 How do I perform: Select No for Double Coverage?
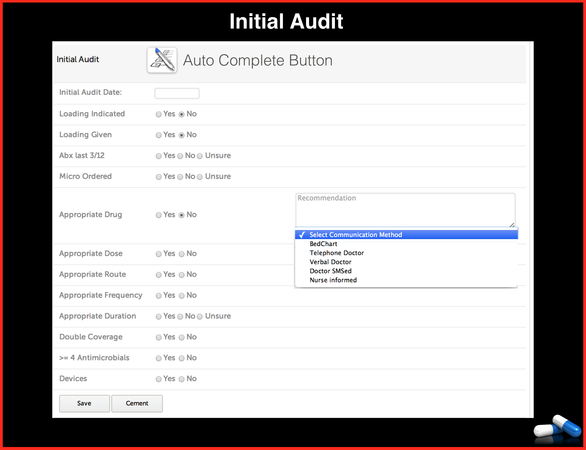tap(182, 338)
